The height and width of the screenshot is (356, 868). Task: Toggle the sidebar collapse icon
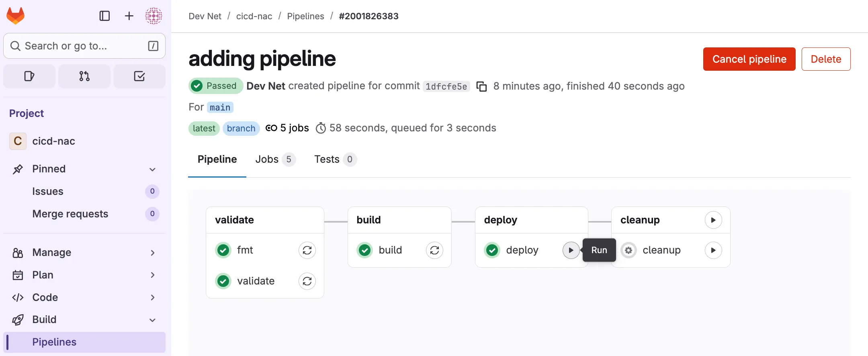coord(104,16)
